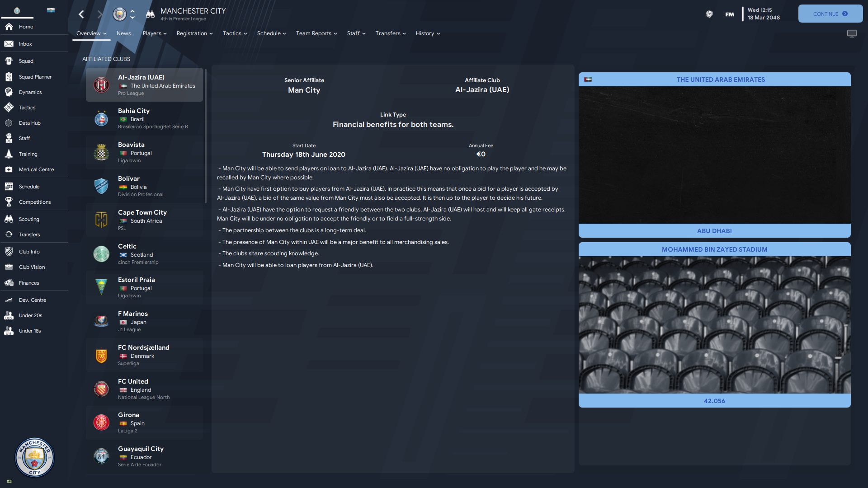Click the club switcher up/down arrows
868x488 pixels.
point(132,14)
